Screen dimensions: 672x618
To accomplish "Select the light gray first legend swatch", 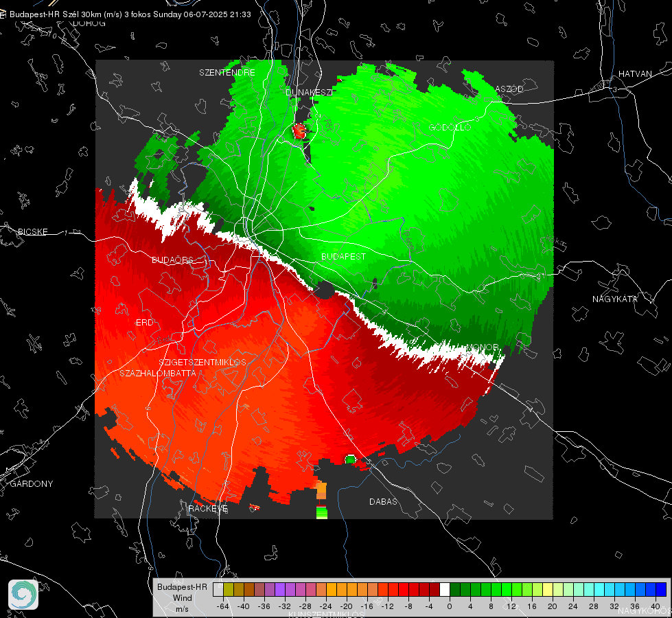I will tap(218, 589).
